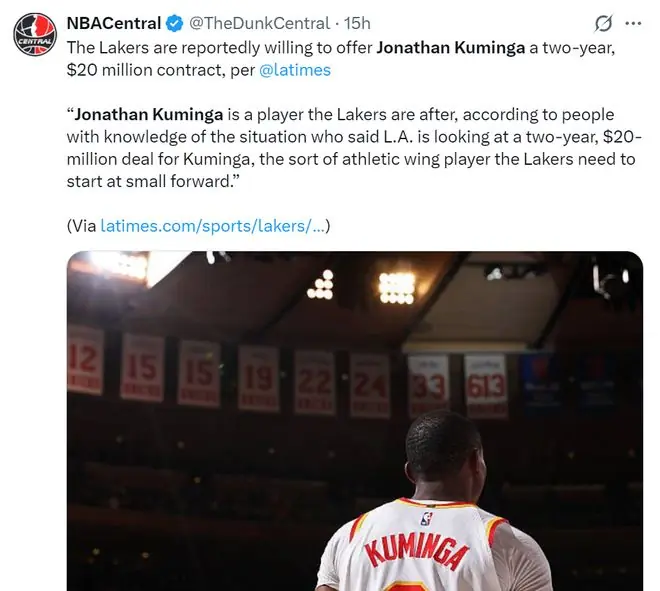Click the number 24 banner in photo
The height and width of the screenshot is (591, 660).
point(370,386)
